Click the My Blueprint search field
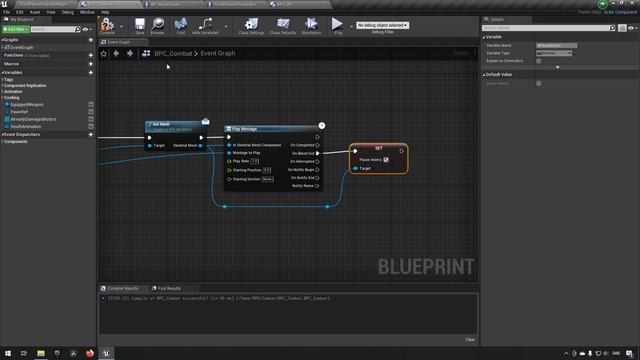 tap(53, 29)
